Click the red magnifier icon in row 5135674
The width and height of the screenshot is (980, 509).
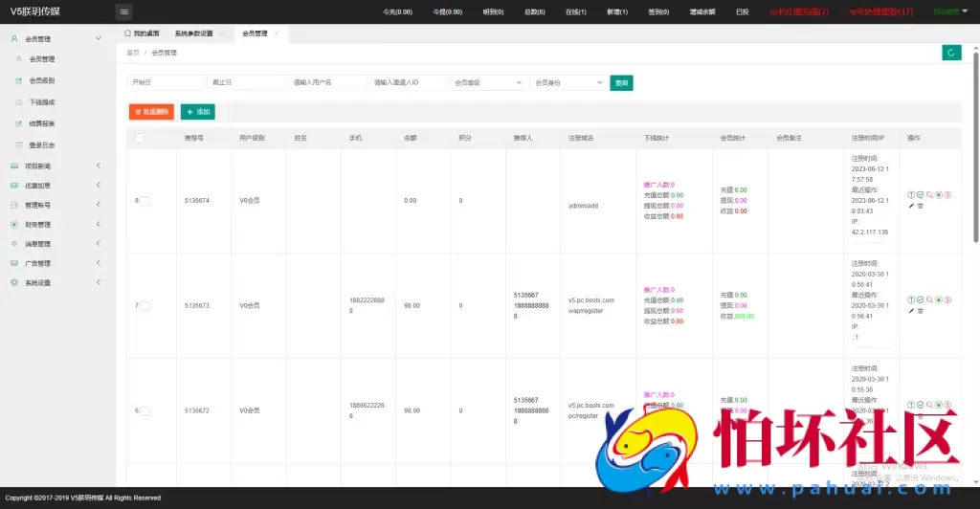point(929,195)
